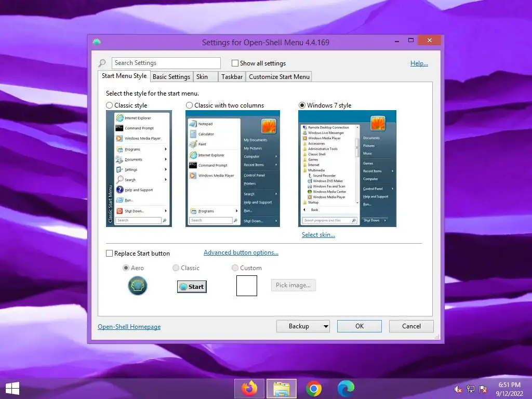Open File Explorer from the taskbar

[x=282, y=389]
